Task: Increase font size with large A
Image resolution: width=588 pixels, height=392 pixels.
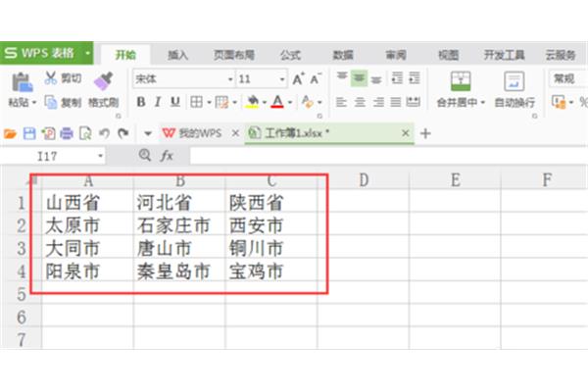Action: [x=299, y=79]
